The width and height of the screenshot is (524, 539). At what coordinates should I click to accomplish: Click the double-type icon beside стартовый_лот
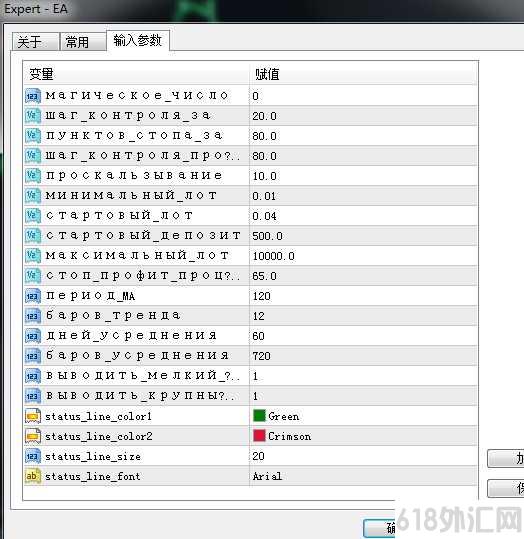(x=33, y=216)
